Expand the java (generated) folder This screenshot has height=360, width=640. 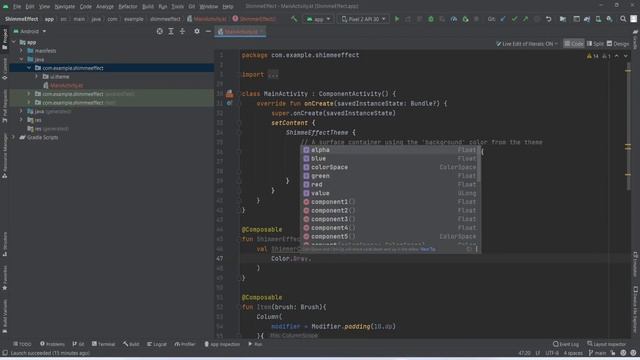pyautogui.click(x=21, y=111)
